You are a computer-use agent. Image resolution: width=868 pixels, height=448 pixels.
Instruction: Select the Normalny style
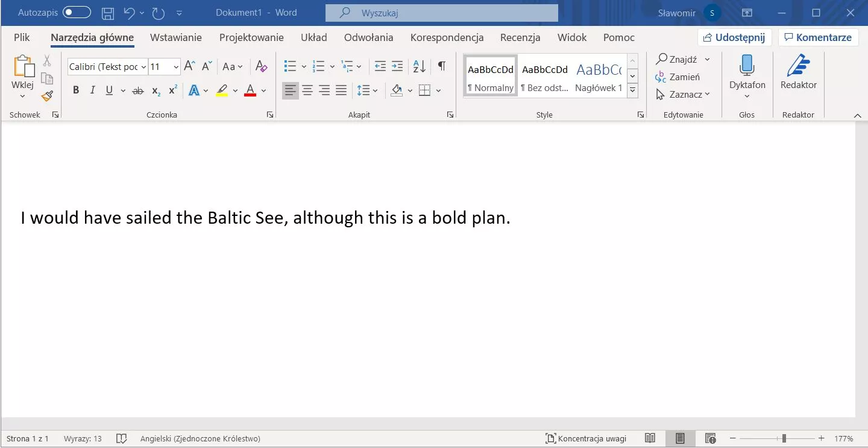pos(491,77)
